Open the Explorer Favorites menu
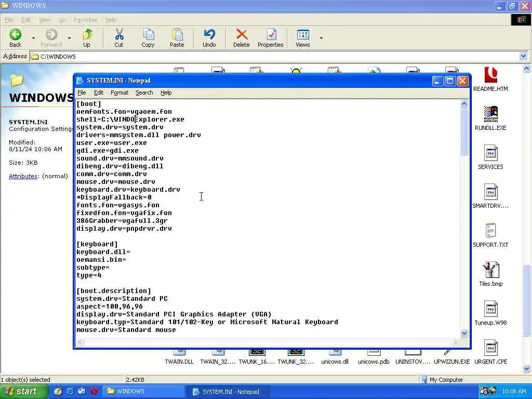The height and width of the screenshot is (399, 532). [86, 20]
